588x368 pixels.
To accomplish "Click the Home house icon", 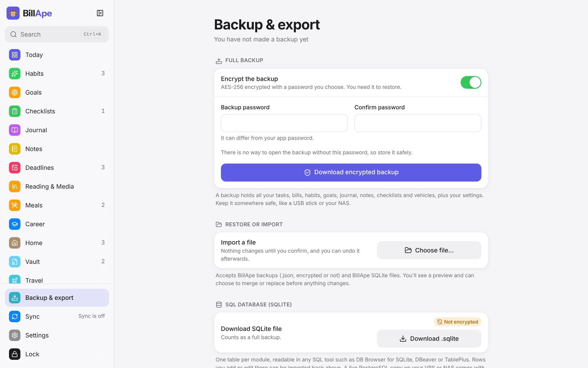I will click(x=15, y=243).
